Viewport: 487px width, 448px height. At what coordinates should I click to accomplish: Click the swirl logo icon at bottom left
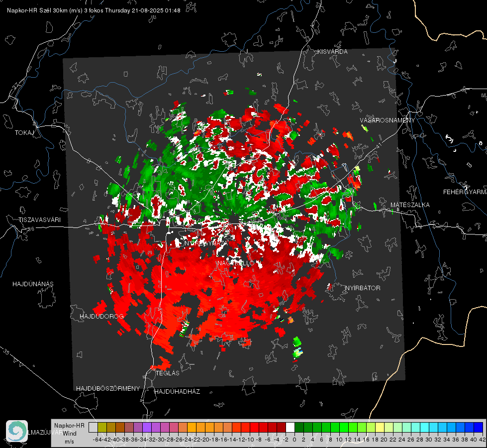coord(17,431)
